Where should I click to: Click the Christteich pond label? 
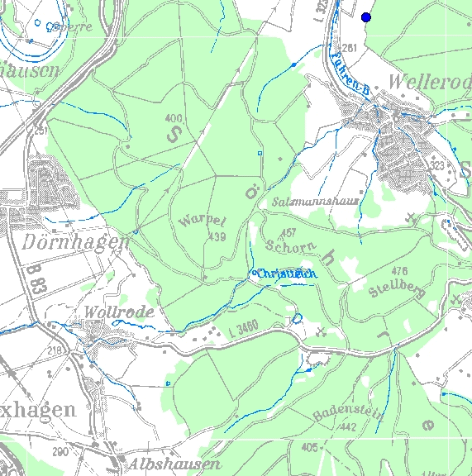pyautogui.click(x=285, y=274)
